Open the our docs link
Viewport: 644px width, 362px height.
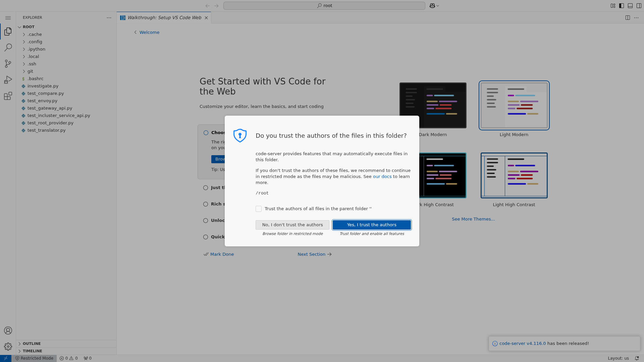point(382,177)
